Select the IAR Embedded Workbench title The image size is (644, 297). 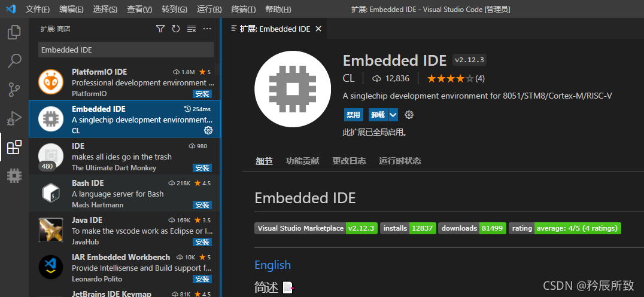tap(121, 257)
